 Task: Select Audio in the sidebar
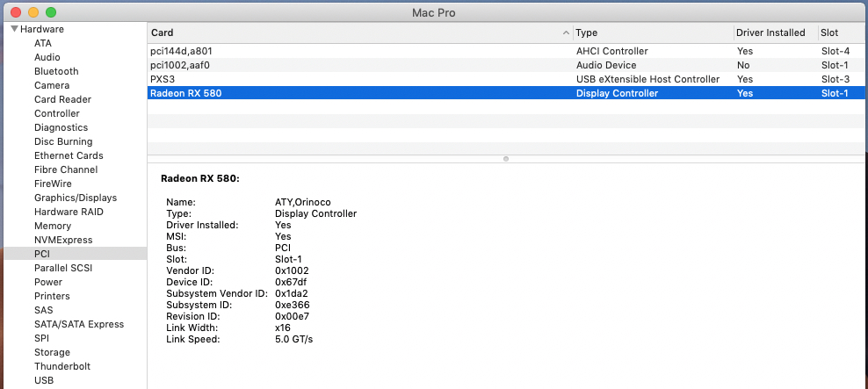[x=47, y=57]
